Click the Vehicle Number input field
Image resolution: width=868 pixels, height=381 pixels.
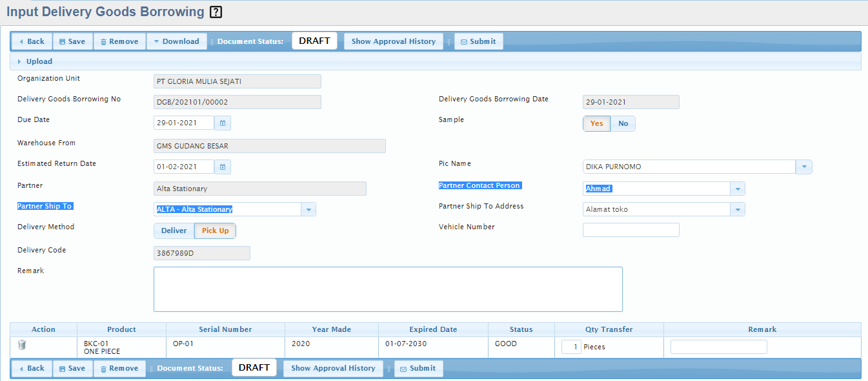631,230
